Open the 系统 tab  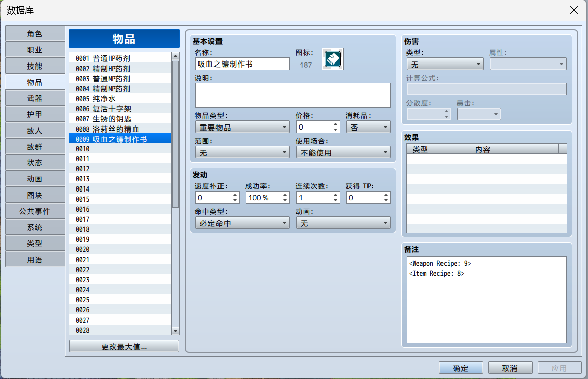click(x=35, y=227)
